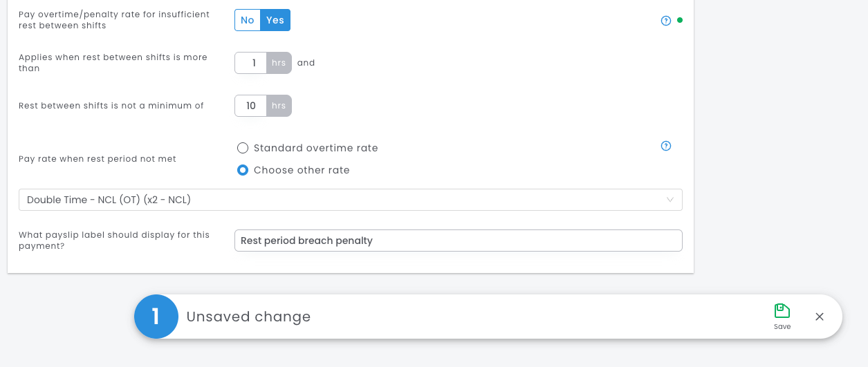Select the Choose other rate radio button
The height and width of the screenshot is (367, 868).
pyautogui.click(x=243, y=170)
